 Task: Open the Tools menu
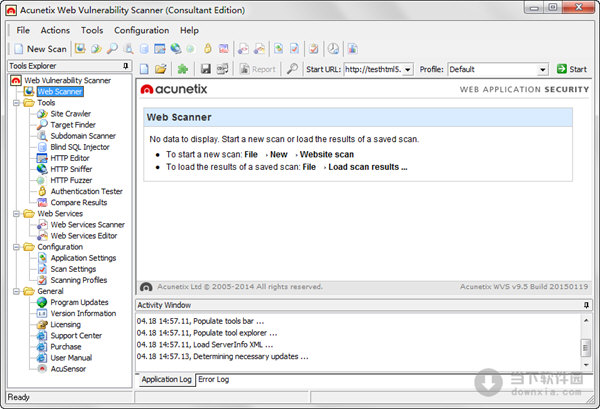tap(92, 30)
